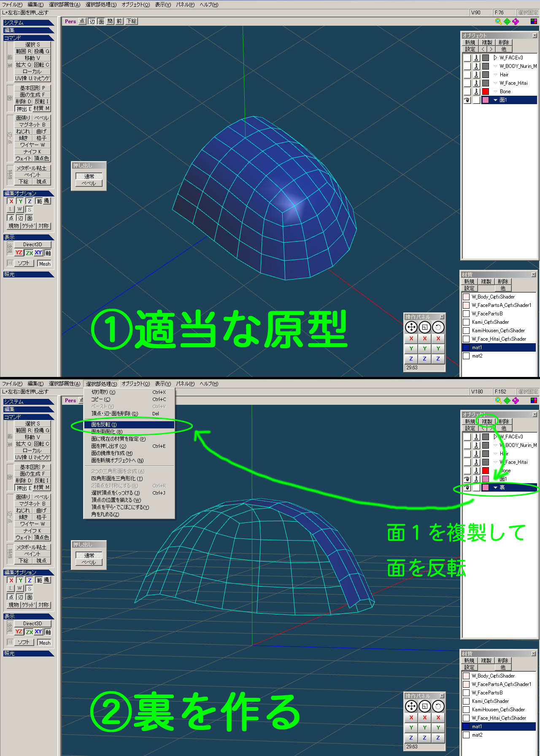
Task: Click 複製 in the step ② オブジェクト panel
Action: [487, 421]
